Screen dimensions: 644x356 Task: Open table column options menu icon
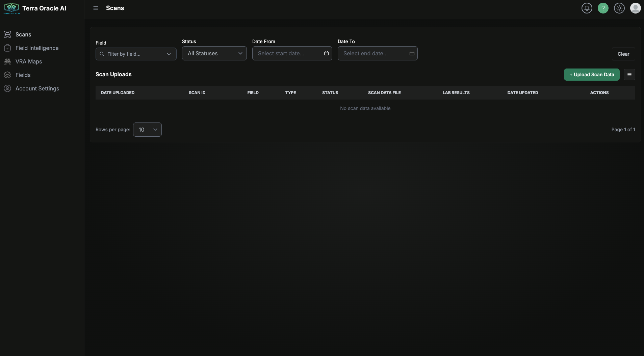click(x=629, y=75)
